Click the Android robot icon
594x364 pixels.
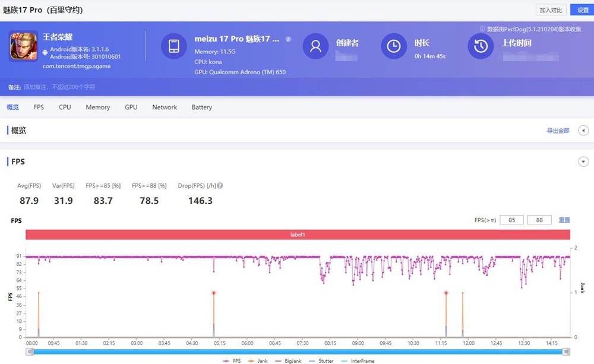pyautogui.click(x=45, y=52)
